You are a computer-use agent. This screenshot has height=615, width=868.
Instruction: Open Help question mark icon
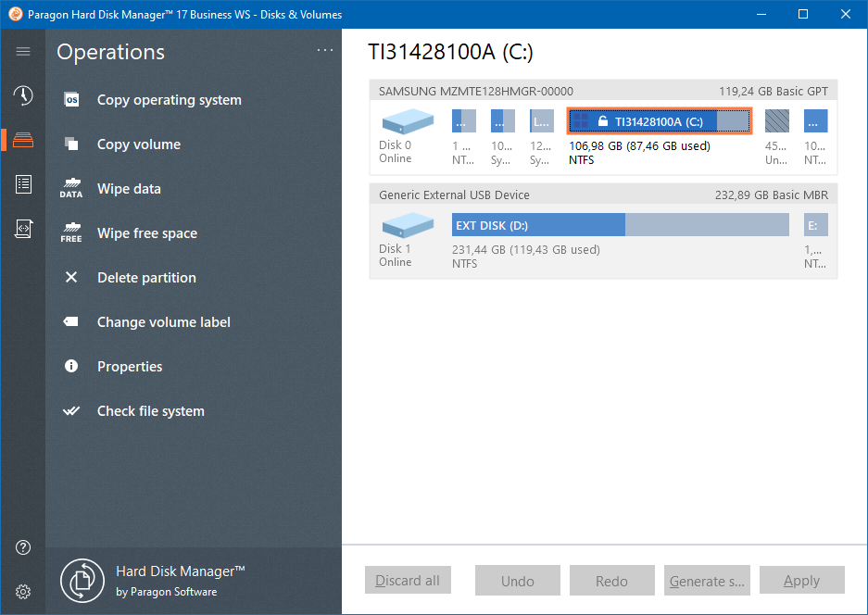click(x=23, y=547)
